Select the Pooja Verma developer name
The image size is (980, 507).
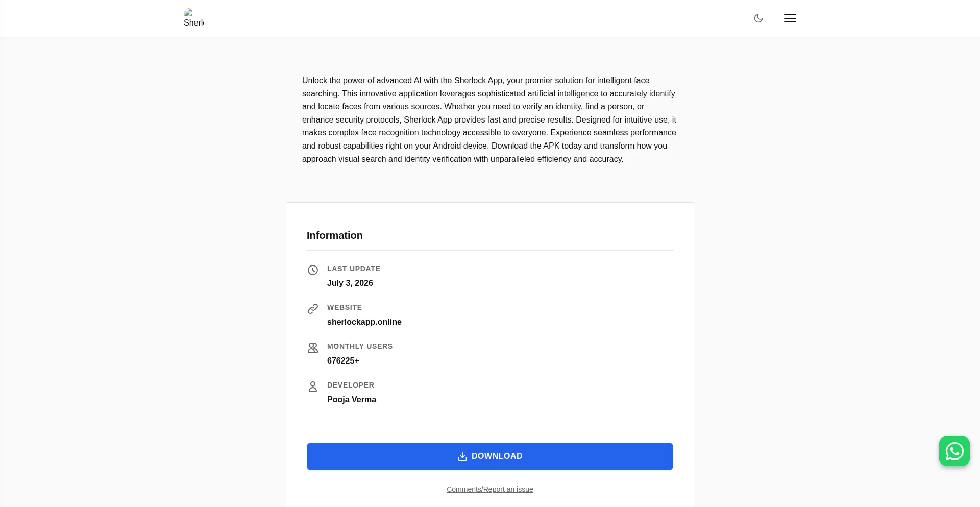[352, 399]
